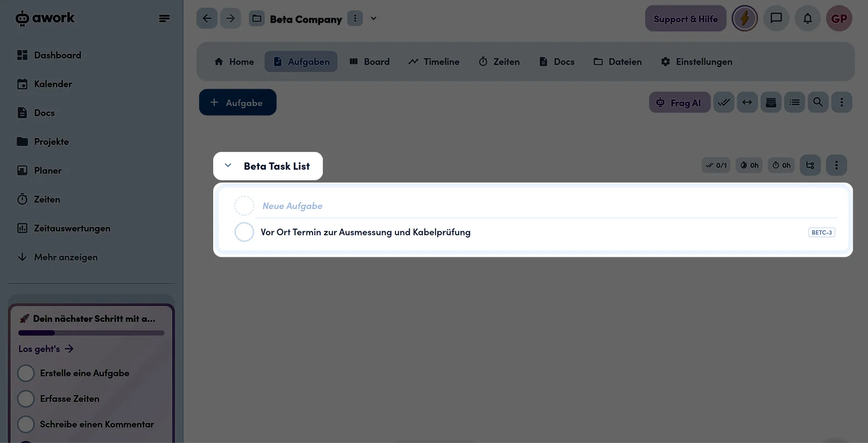Toggle the horizontal arrows width icon
This screenshot has width=868, height=443.
pyautogui.click(x=747, y=102)
